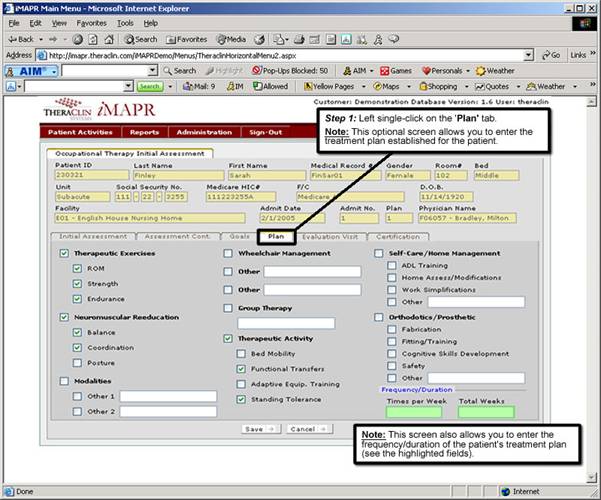Enable the Group Therapy checkbox
Viewport: 601px width, 500px height.
229,309
